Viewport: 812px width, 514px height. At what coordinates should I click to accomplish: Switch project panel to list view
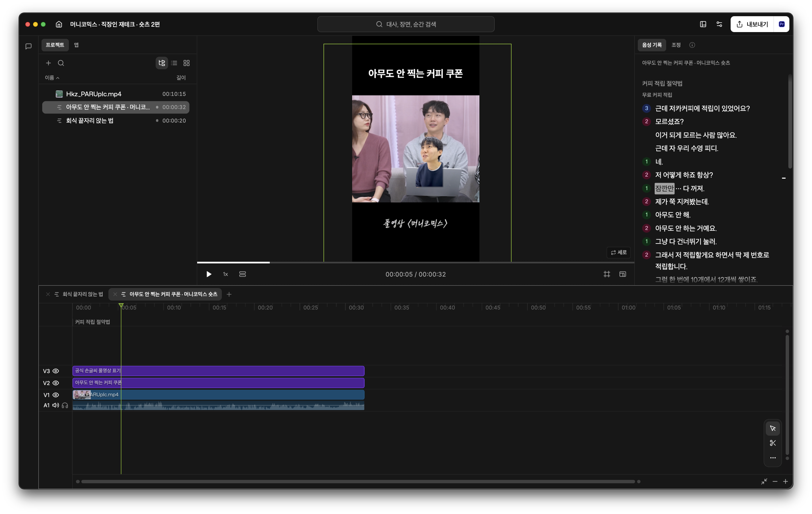click(x=174, y=63)
